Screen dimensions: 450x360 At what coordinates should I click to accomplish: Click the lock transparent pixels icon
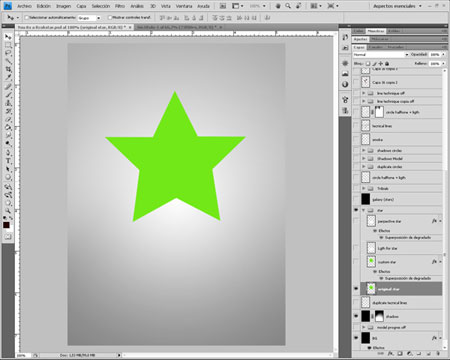pyautogui.click(x=368, y=63)
